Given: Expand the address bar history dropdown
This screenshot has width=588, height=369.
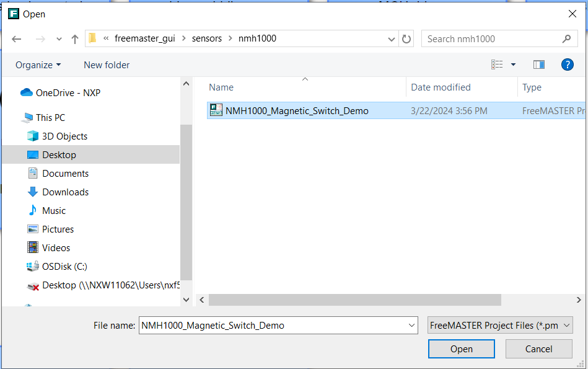Looking at the screenshot, I should click(x=391, y=39).
